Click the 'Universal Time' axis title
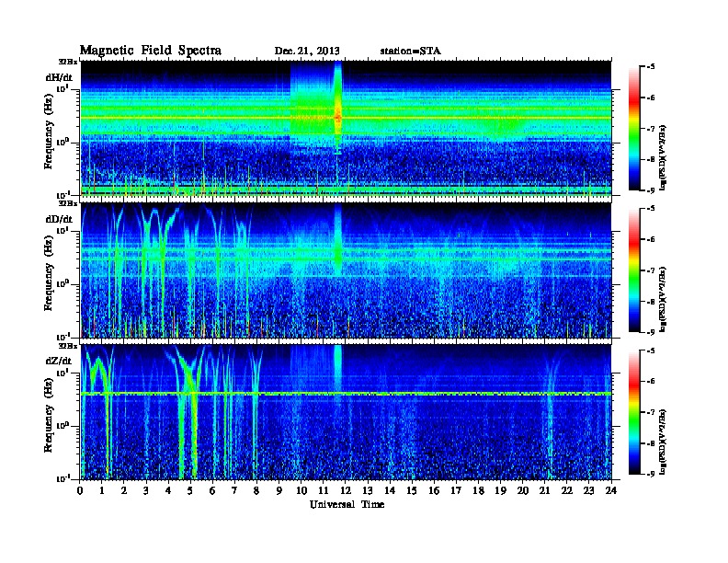728x563 pixels. point(347,504)
